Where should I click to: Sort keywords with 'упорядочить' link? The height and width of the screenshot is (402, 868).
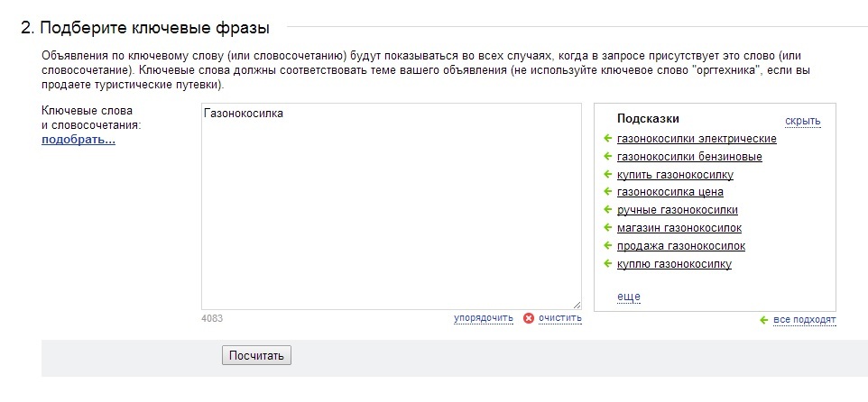[x=484, y=318]
